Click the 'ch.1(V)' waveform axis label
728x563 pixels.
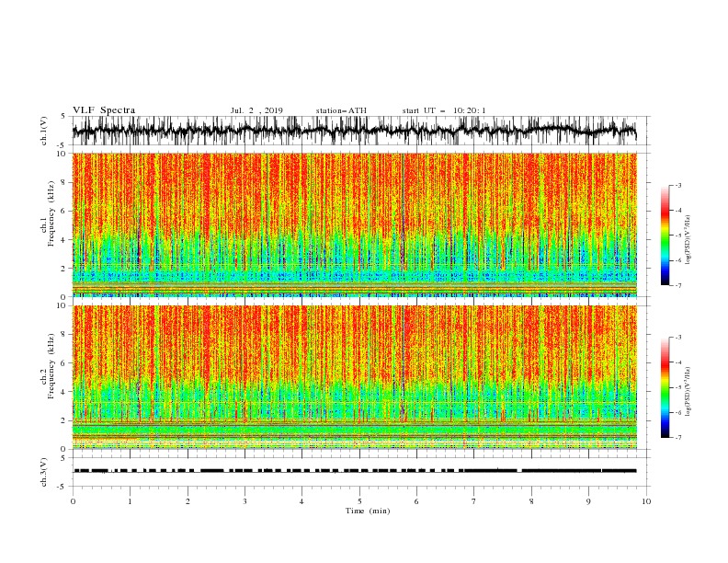(x=44, y=131)
